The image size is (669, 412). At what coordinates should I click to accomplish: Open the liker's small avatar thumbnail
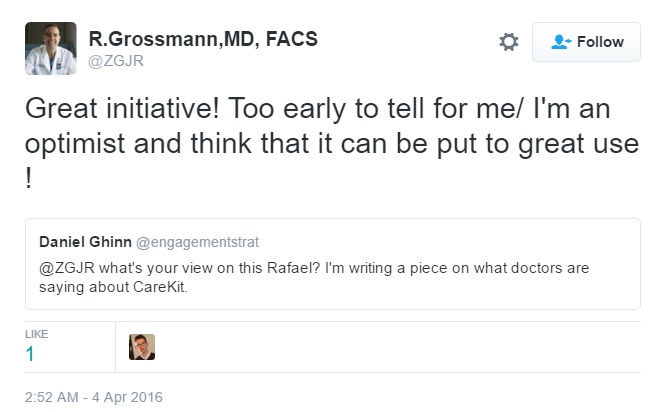pyautogui.click(x=142, y=346)
